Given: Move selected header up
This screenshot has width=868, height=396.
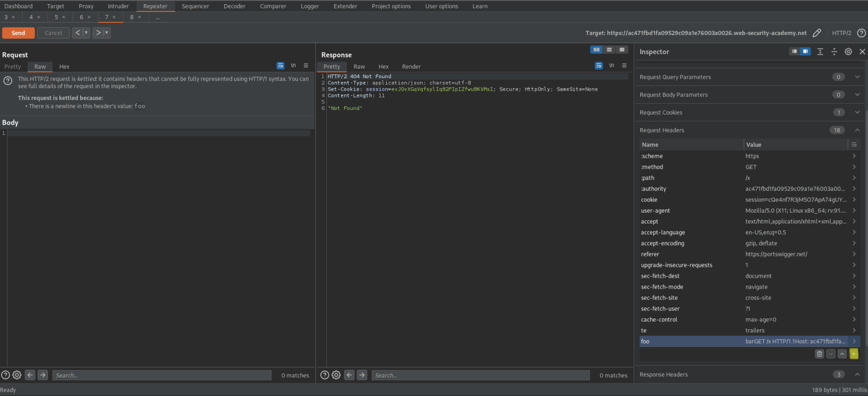Looking at the screenshot, I should [842, 354].
